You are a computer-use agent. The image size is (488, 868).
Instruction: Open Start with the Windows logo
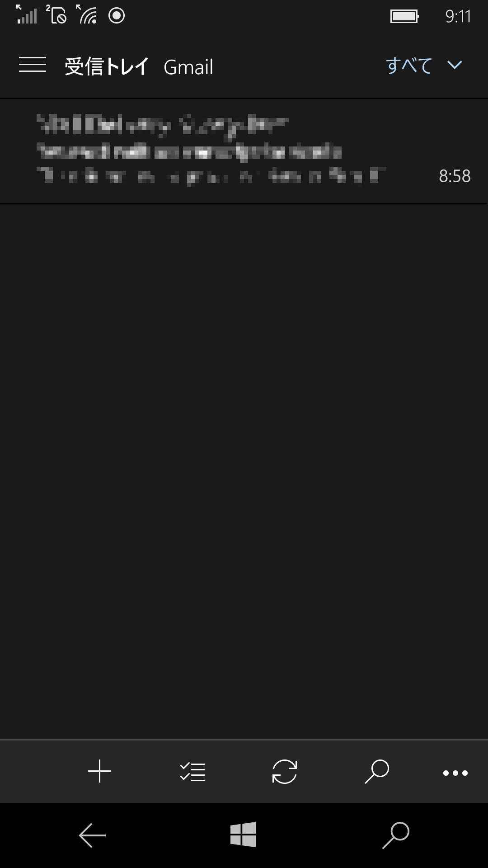[x=243, y=835]
